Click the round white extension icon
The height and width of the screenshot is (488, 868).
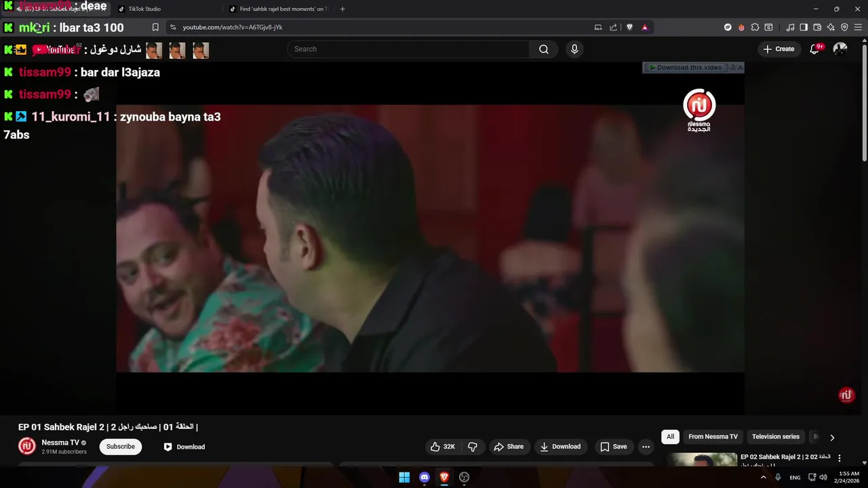pyautogui.click(x=728, y=27)
